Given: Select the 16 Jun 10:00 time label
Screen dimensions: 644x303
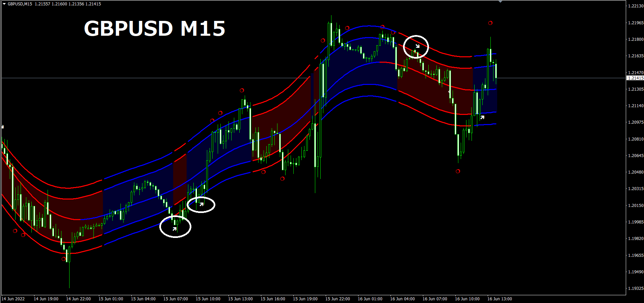Looking at the screenshot, I should [467, 299].
